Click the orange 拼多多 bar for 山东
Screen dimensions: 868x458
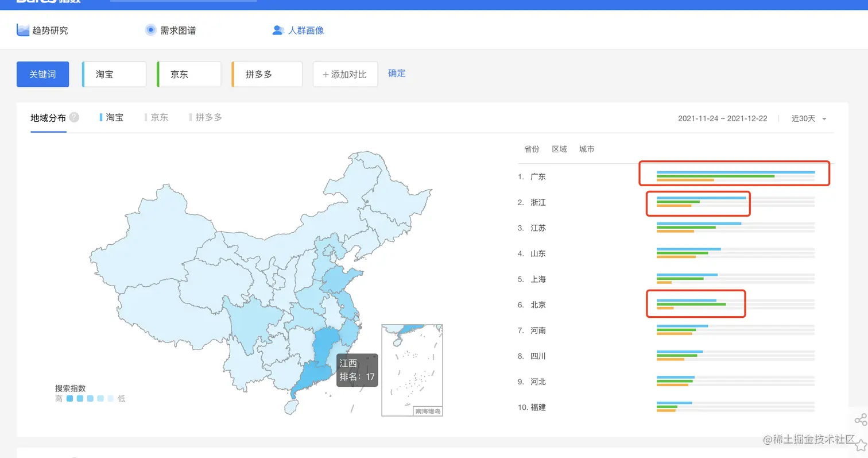pyautogui.click(x=676, y=257)
